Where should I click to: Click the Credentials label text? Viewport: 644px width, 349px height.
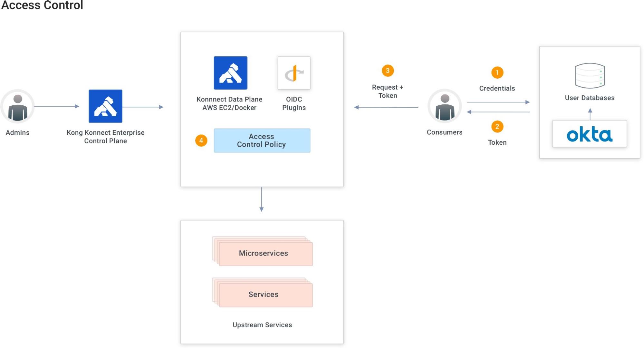497,88
